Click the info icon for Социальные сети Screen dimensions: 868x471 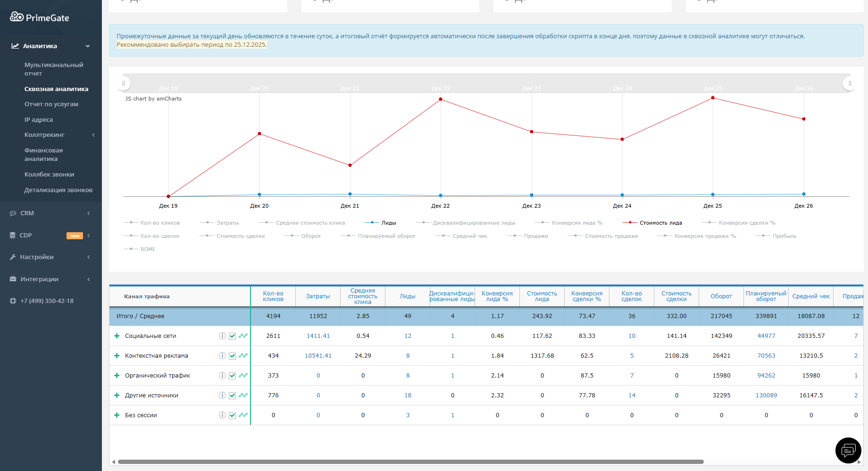tap(222, 336)
